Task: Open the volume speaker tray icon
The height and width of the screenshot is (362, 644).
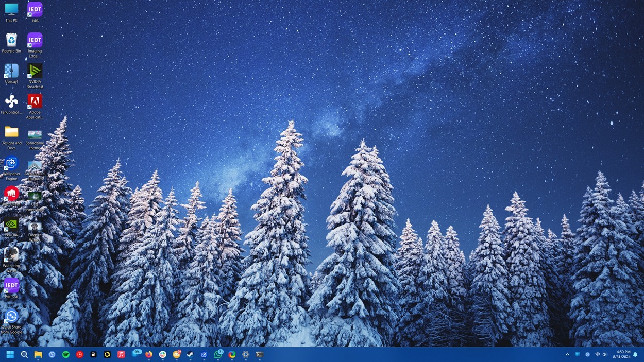Action: point(605,354)
